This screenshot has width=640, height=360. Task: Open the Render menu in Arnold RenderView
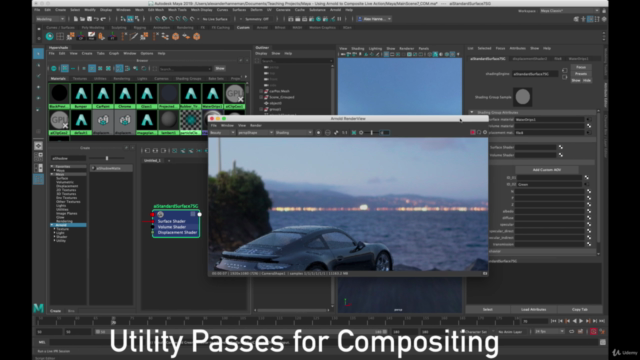pos(256,125)
